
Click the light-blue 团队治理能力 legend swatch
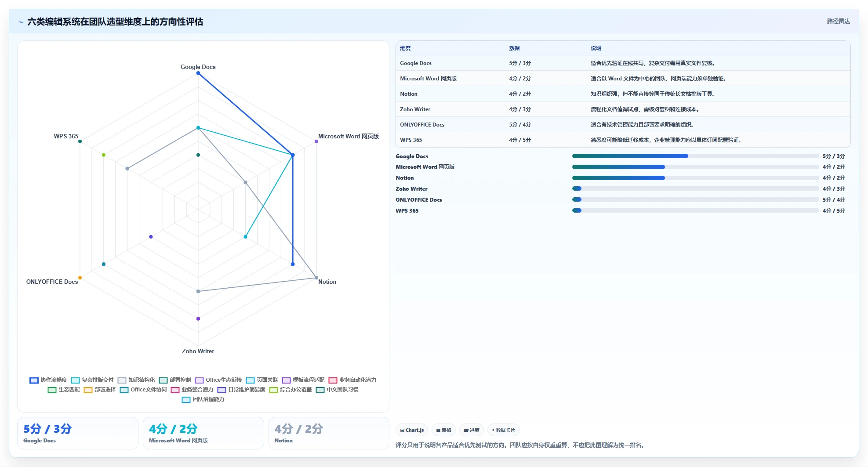[186, 399]
